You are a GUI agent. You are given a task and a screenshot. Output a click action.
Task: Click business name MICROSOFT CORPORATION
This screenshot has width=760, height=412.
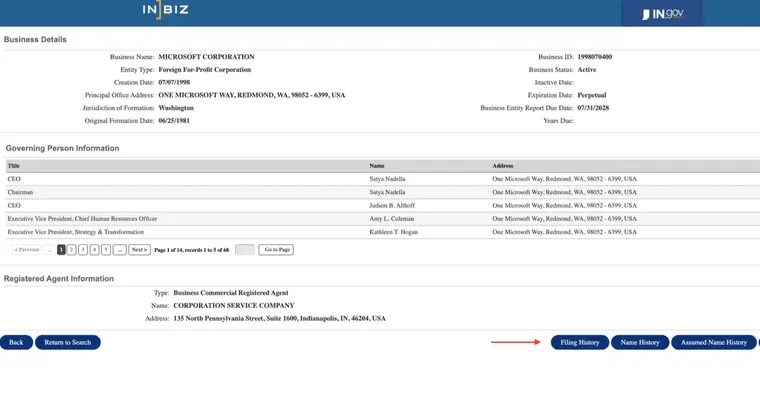click(206, 57)
